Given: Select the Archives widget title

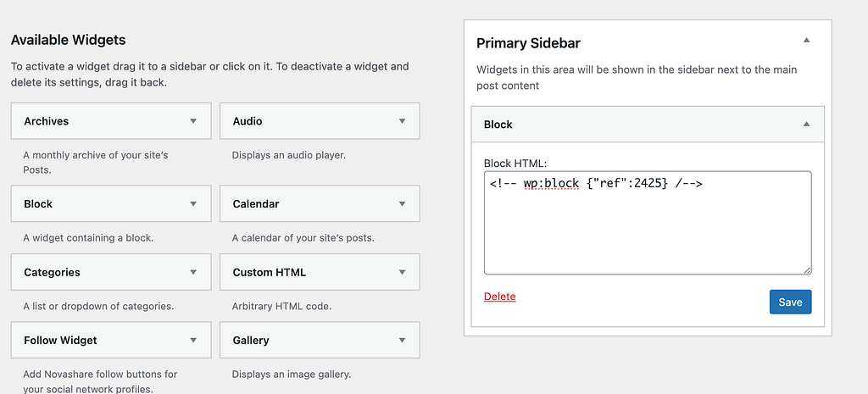Looking at the screenshot, I should point(47,121).
